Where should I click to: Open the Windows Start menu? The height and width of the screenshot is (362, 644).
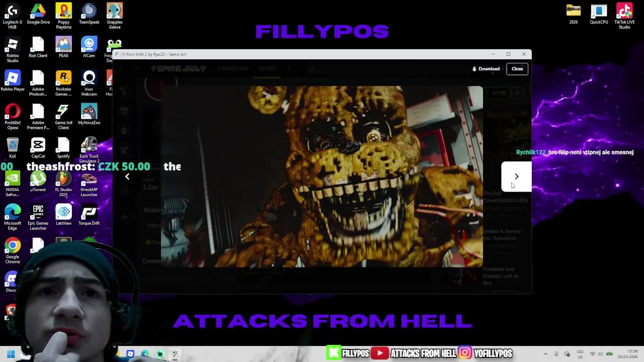[11, 354]
